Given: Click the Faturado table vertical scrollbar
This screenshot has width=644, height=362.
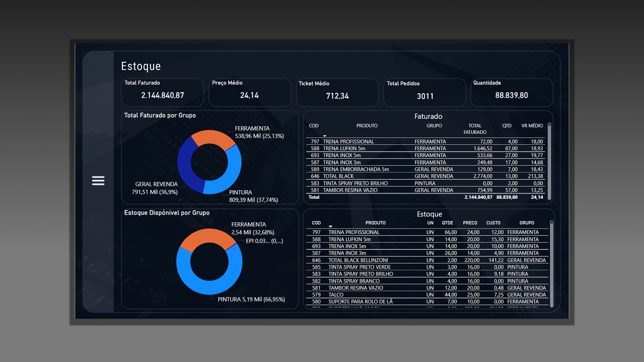Looking at the screenshot, I should pos(549,161).
